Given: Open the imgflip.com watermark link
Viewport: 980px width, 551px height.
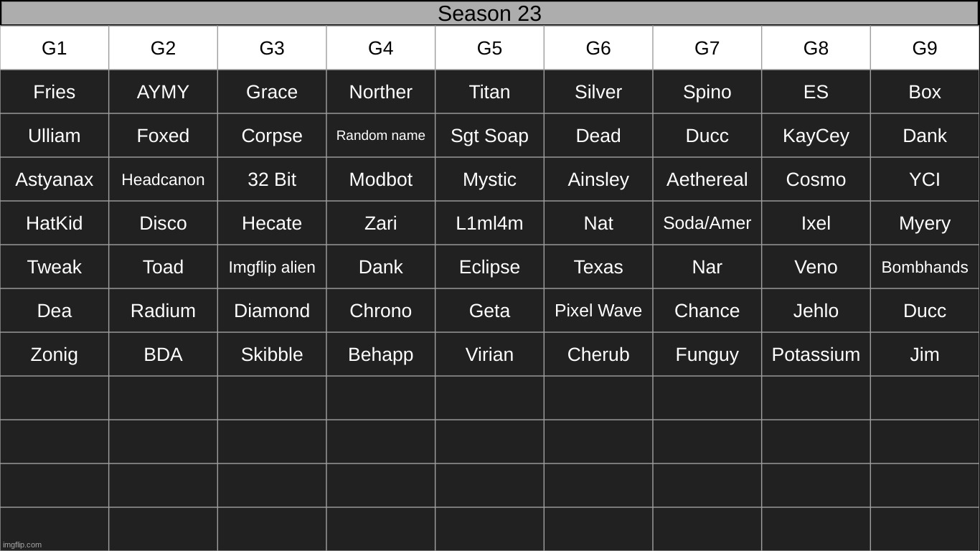Looking at the screenshot, I should (22, 545).
